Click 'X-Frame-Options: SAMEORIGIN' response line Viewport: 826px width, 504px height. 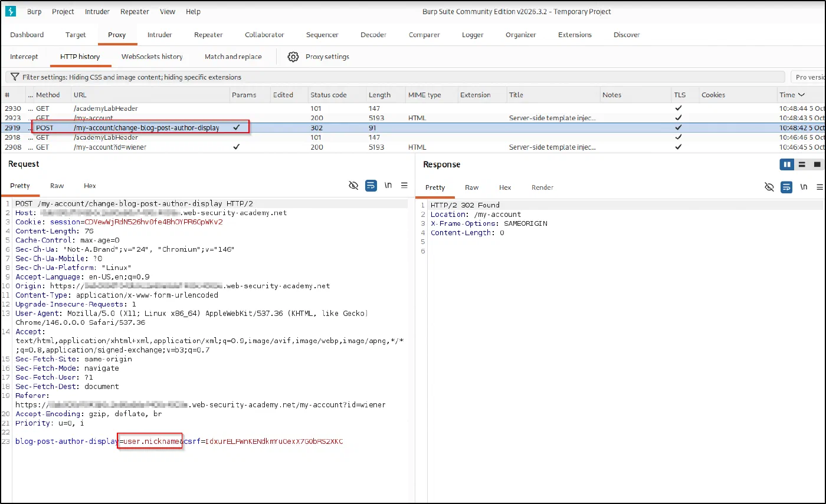pos(489,224)
